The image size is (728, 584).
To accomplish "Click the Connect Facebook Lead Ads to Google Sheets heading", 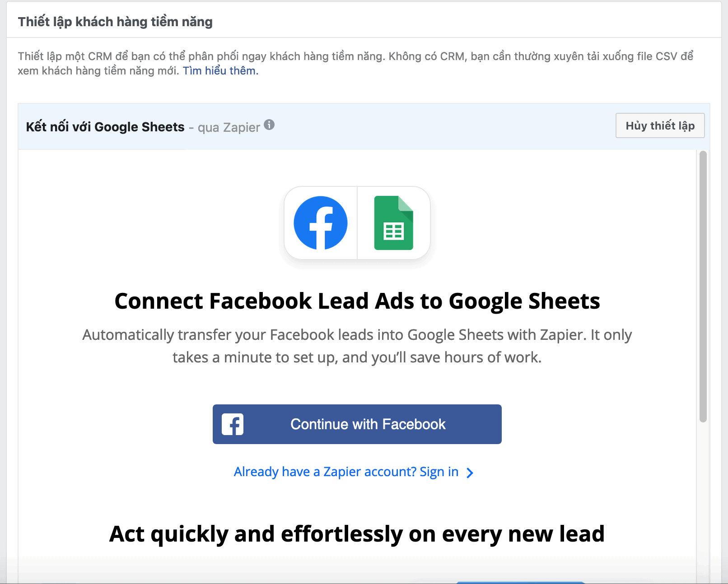I will 357,301.
